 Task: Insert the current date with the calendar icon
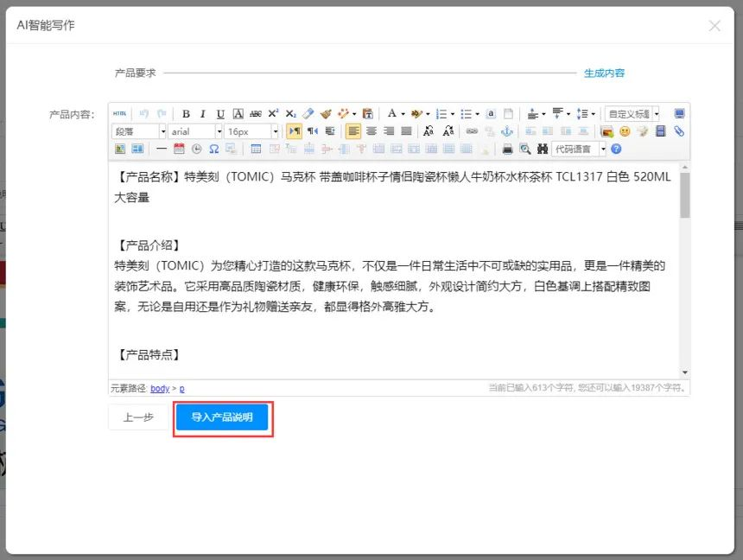(179, 149)
